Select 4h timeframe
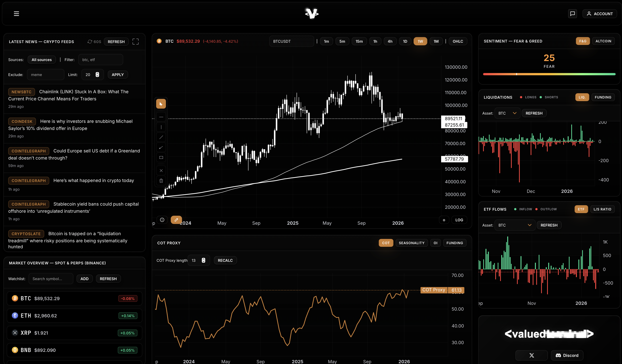622x364 pixels. [390, 41]
